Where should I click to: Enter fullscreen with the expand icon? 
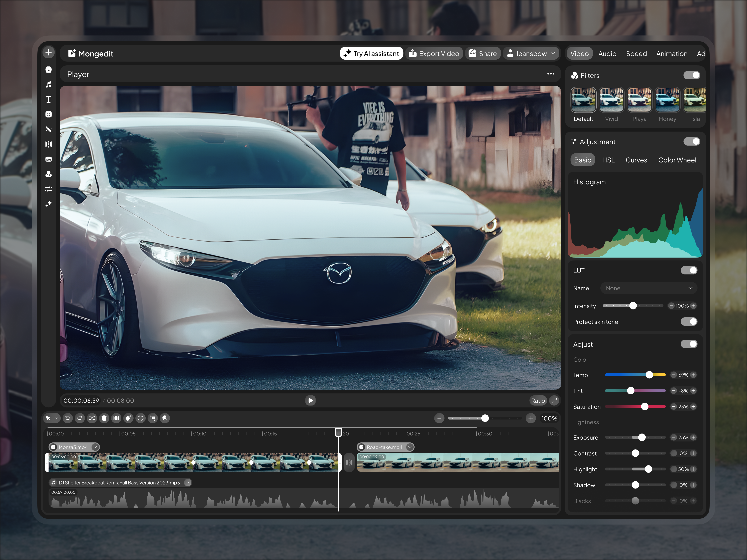click(x=554, y=400)
